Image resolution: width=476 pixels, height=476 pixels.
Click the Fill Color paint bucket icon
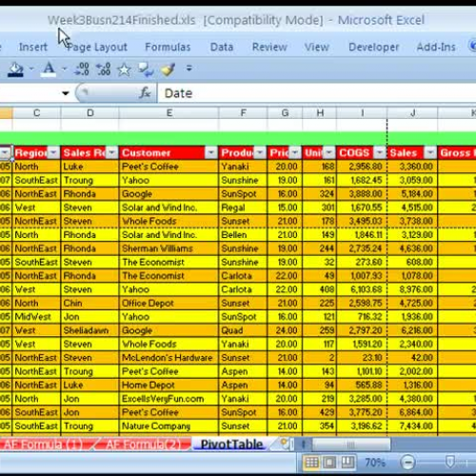tap(15, 69)
